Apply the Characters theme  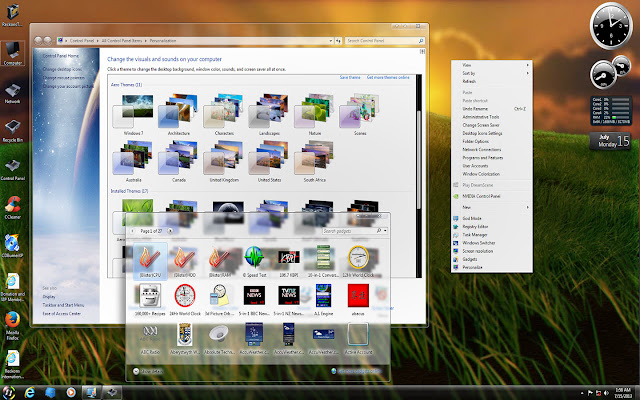(x=224, y=115)
